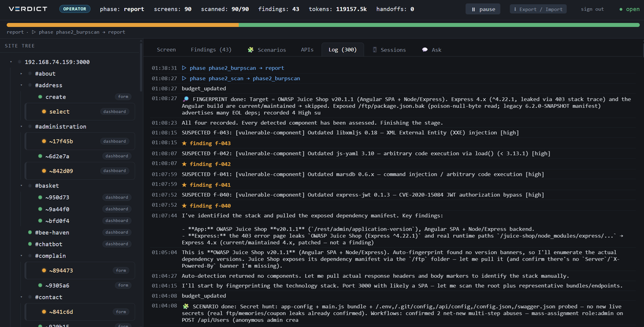
Task: Collapse the #address tree node
Action: pos(21,85)
